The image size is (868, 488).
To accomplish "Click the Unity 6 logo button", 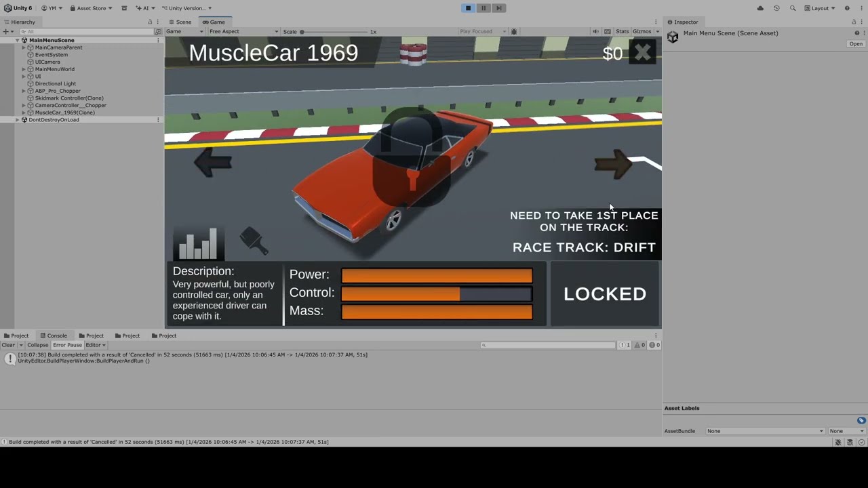I will [18, 8].
